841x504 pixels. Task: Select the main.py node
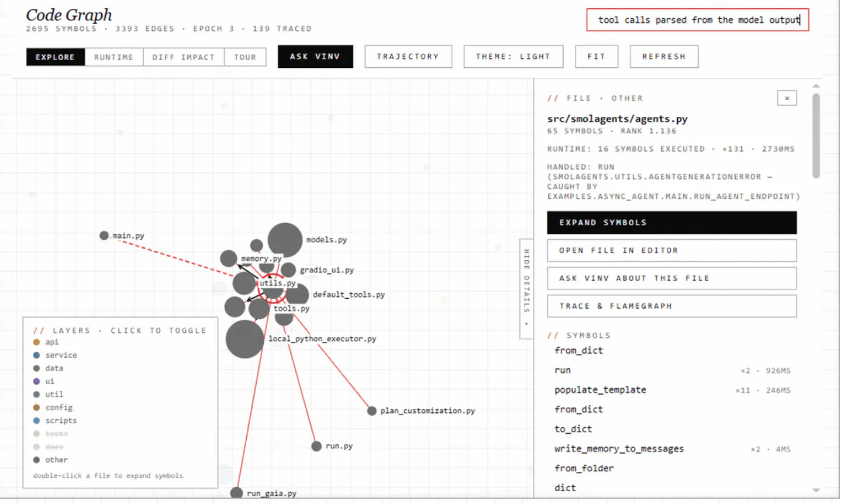coord(104,236)
